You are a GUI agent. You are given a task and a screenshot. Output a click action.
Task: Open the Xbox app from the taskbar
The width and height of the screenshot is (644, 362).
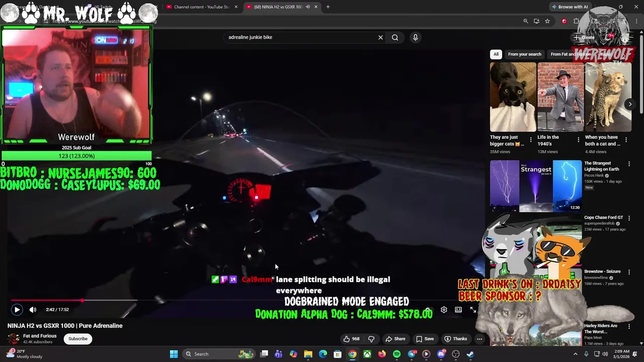367,354
